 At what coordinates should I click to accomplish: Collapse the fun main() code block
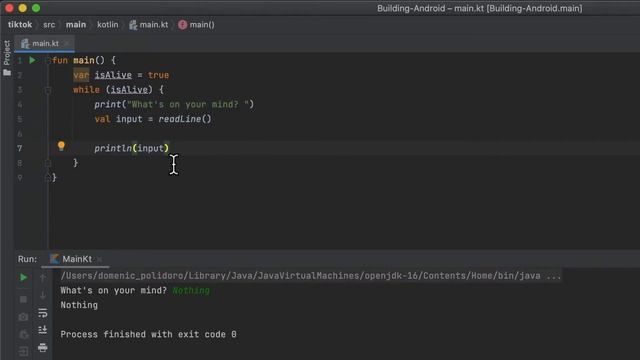(48, 60)
